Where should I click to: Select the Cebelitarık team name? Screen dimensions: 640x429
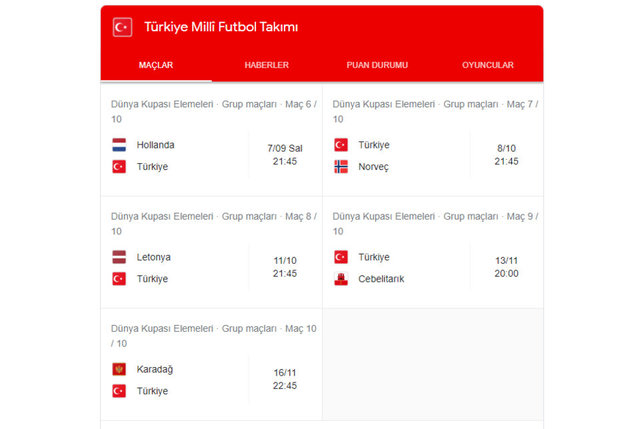coord(381,279)
